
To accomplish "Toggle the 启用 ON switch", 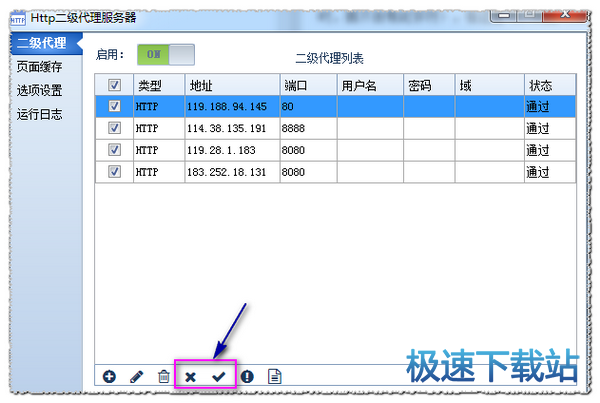I will (x=166, y=55).
